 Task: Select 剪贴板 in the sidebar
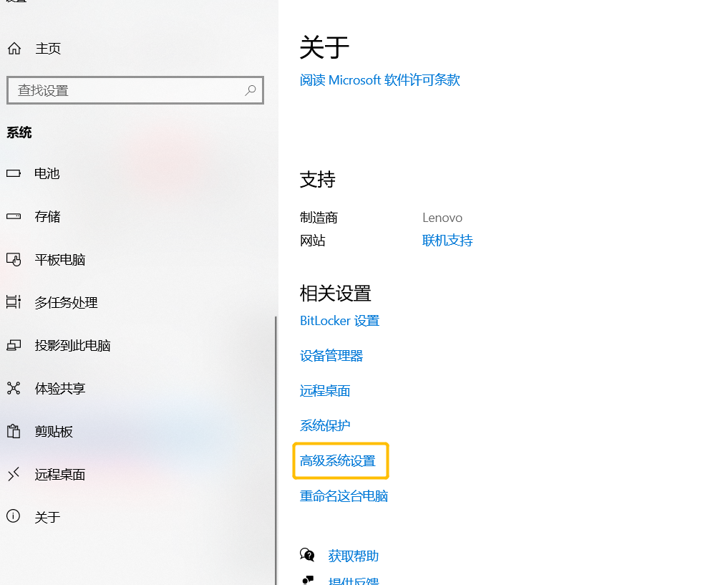[54, 431]
